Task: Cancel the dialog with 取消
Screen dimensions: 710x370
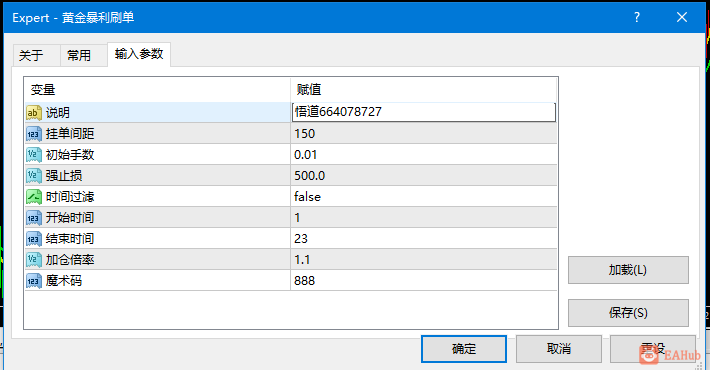Action: pyautogui.click(x=559, y=349)
